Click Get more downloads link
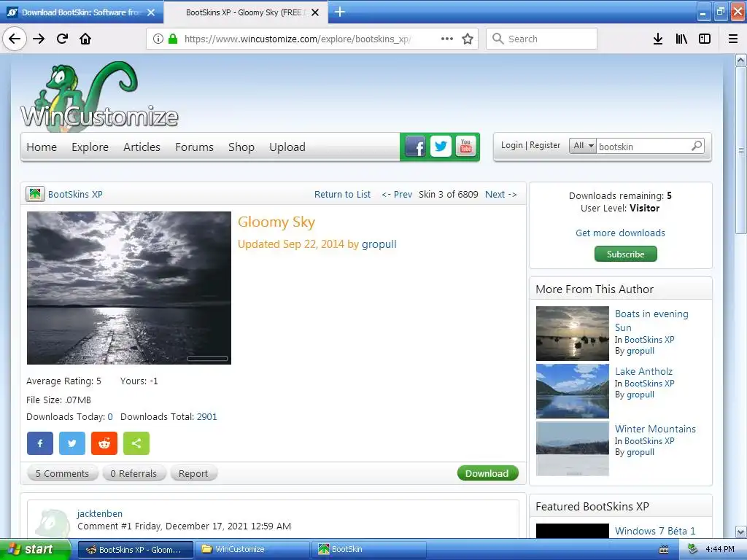Image resolution: width=747 pixels, height=560 pixels. coord(620,233)
